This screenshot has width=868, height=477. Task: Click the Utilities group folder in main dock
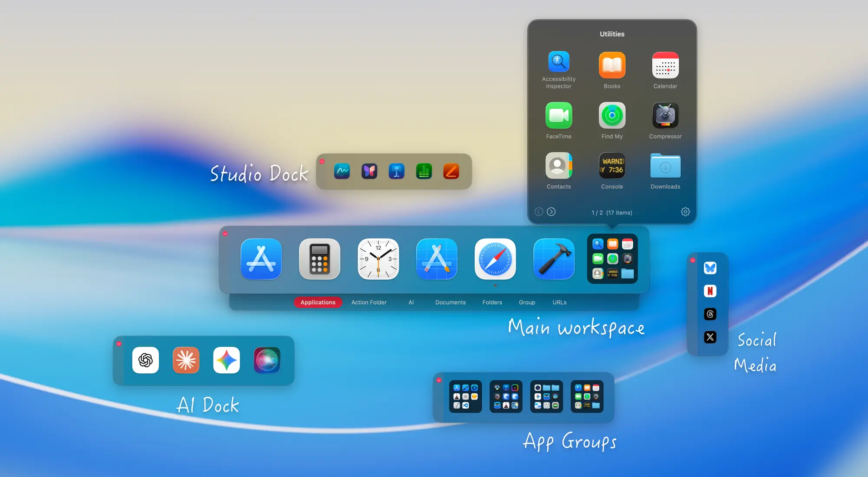pyautogui.click(x=612, y=259)
